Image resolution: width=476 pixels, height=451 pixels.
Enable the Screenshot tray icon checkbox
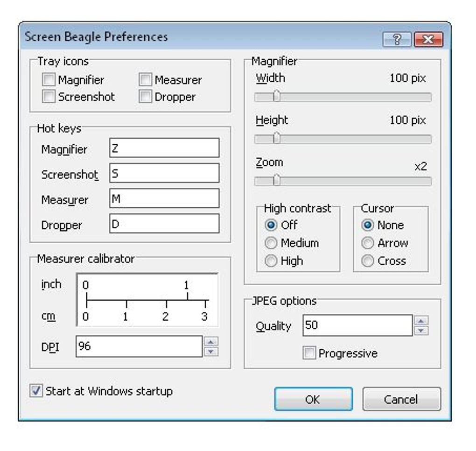click(49, 97)
